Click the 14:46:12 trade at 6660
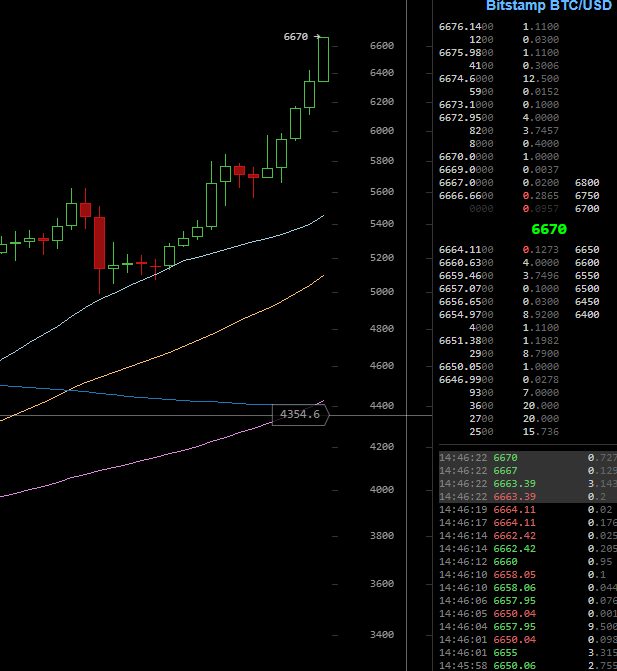 click(528, 561)
